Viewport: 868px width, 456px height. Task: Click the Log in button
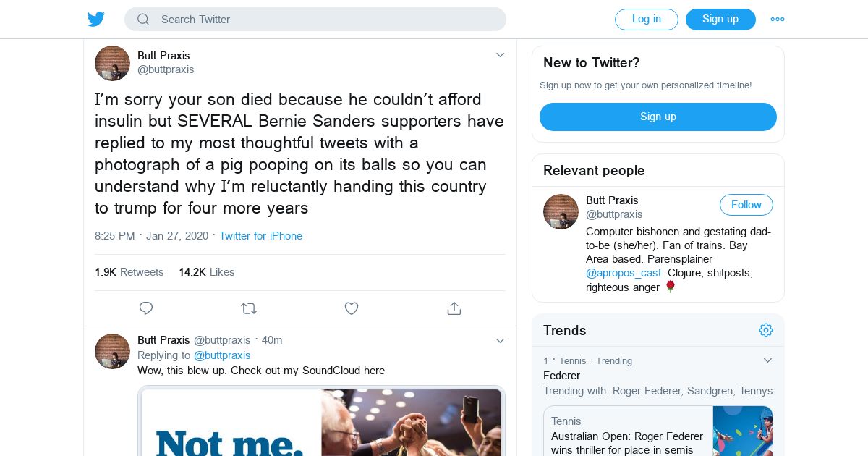[x=646, y=20]
